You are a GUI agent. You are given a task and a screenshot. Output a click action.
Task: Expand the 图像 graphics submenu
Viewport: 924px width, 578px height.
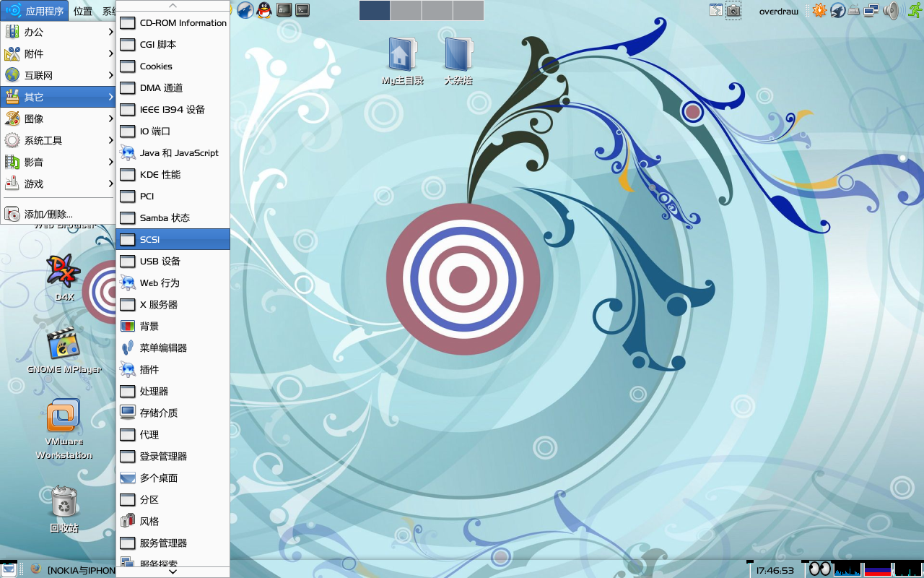pyautogui.click(x=58, y=118)
